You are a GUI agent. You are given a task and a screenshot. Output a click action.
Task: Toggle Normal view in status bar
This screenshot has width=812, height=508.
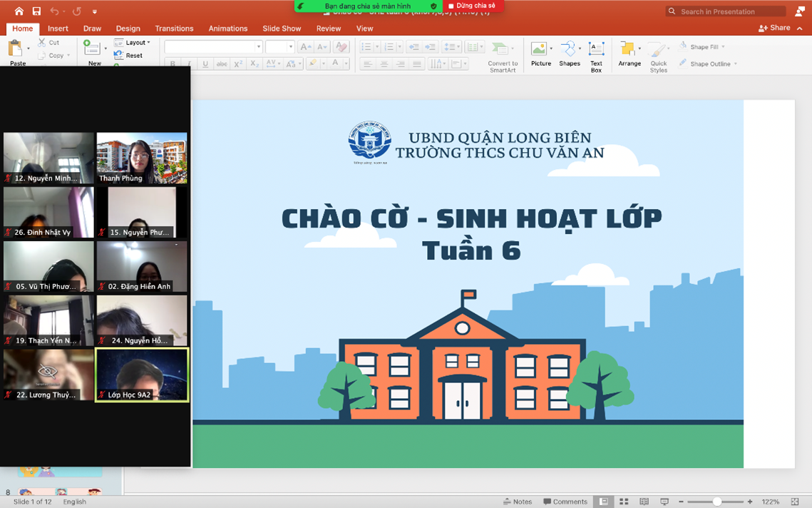point(604,502)
